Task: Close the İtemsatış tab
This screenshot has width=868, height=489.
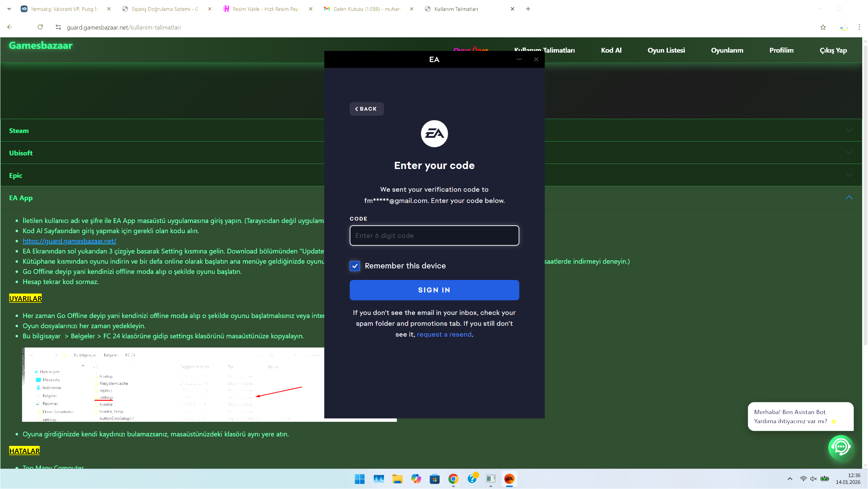Action: 109,9
